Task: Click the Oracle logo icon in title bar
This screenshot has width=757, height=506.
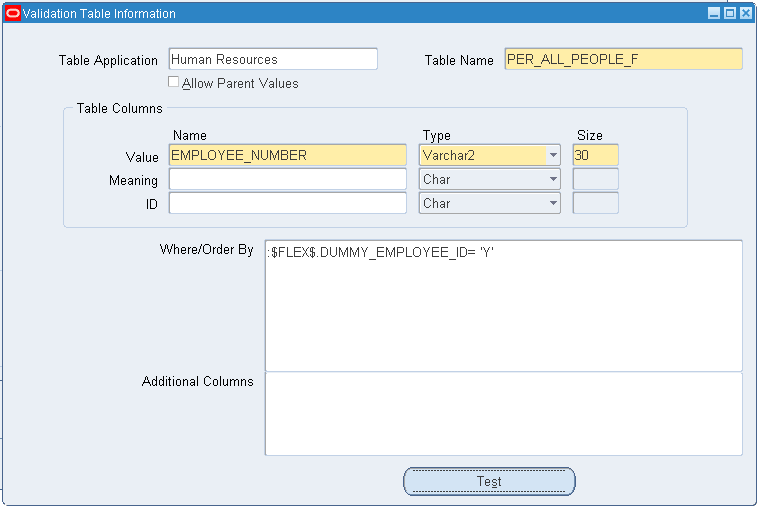Action: pyautogui.click(x=13, y=14)
